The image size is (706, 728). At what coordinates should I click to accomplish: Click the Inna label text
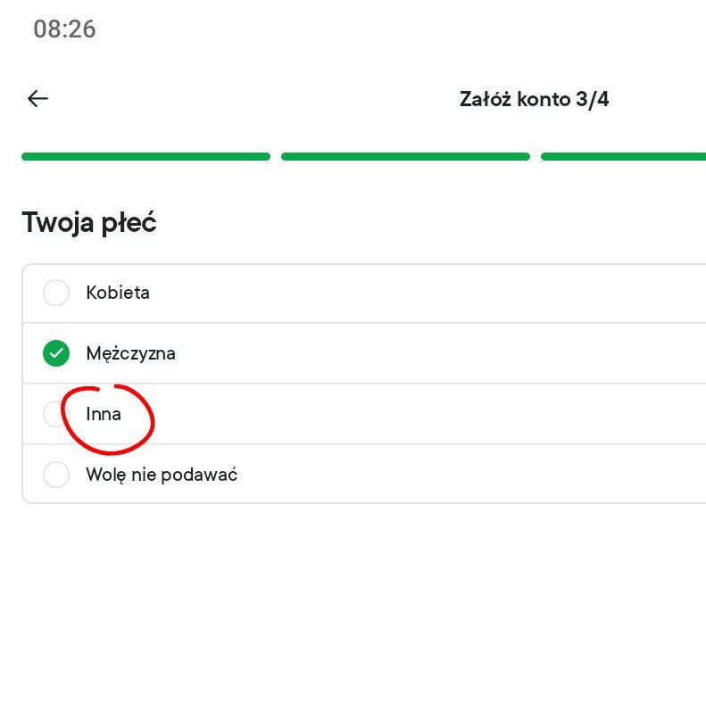point(104,414)
